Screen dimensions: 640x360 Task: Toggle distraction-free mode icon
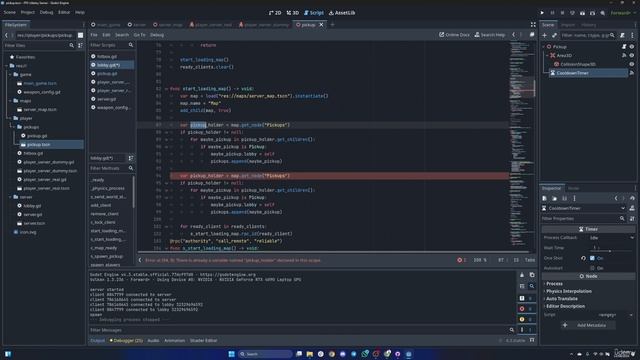pos(533,25)
